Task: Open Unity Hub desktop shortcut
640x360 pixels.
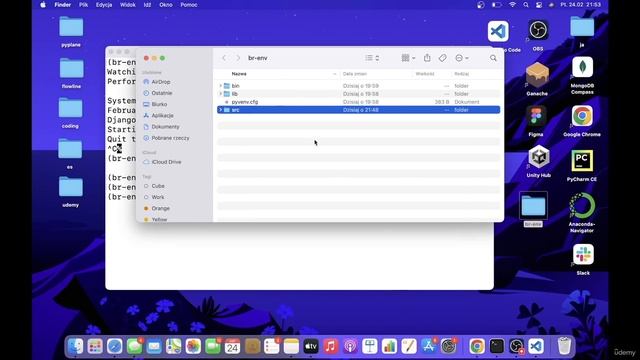Action: coord(539,157)
